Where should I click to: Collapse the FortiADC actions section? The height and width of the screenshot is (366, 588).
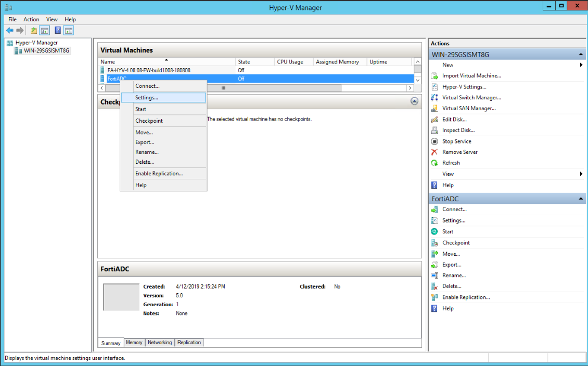click(x=582, y=198)
